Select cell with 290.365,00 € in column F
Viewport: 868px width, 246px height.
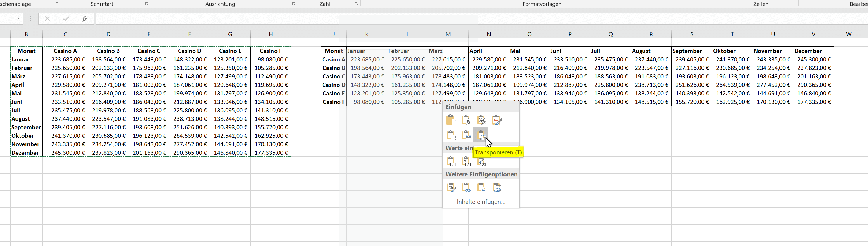click(x=190, y=152)
